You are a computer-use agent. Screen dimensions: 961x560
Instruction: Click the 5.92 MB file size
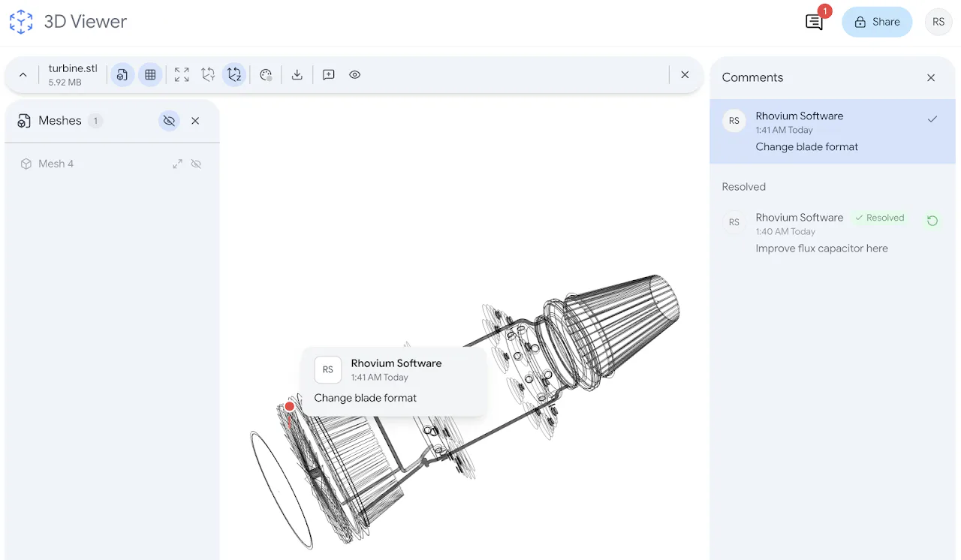pyautogui.click(x=65, y=83)
